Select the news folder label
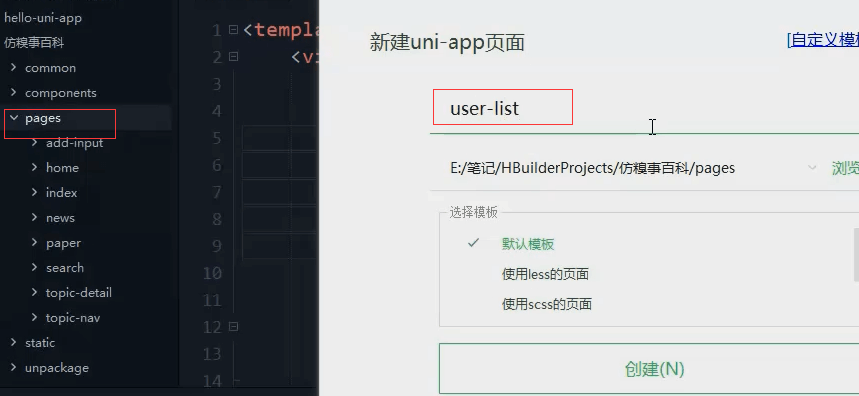The width and height of the screenshot is (859, 396). point(60,218)
